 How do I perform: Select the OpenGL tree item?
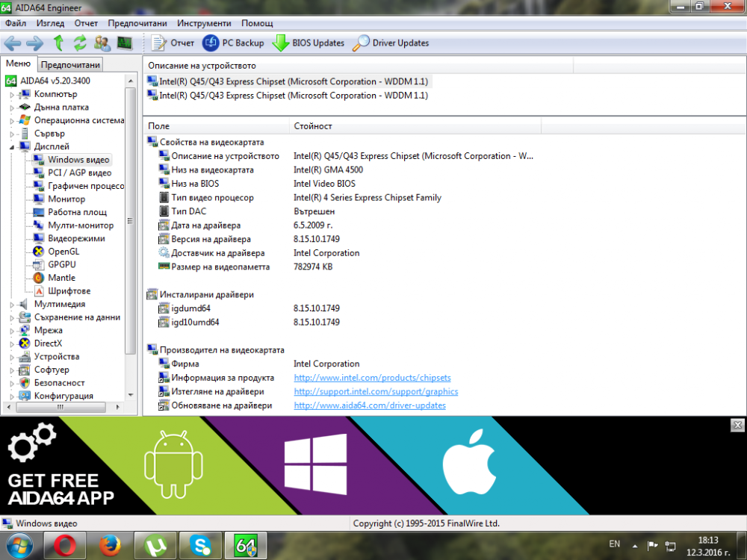pyautogui.click(x=63, y=252)
